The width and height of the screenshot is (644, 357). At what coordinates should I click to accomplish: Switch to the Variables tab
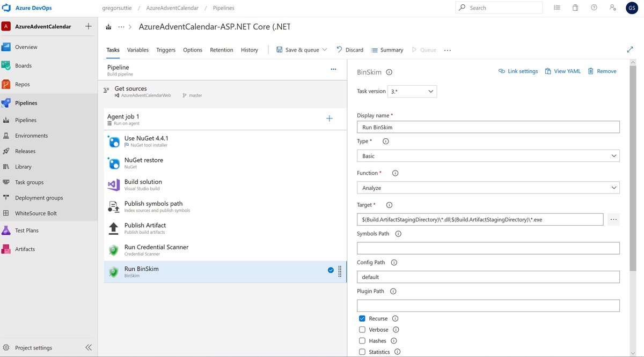(x=138, y=50)
